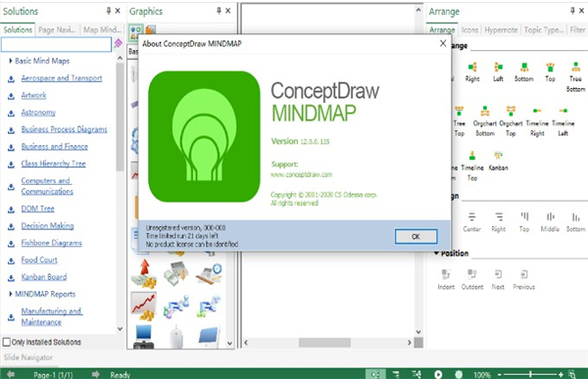
Task: Go to next page in status bar
Action: pos(96,374)
